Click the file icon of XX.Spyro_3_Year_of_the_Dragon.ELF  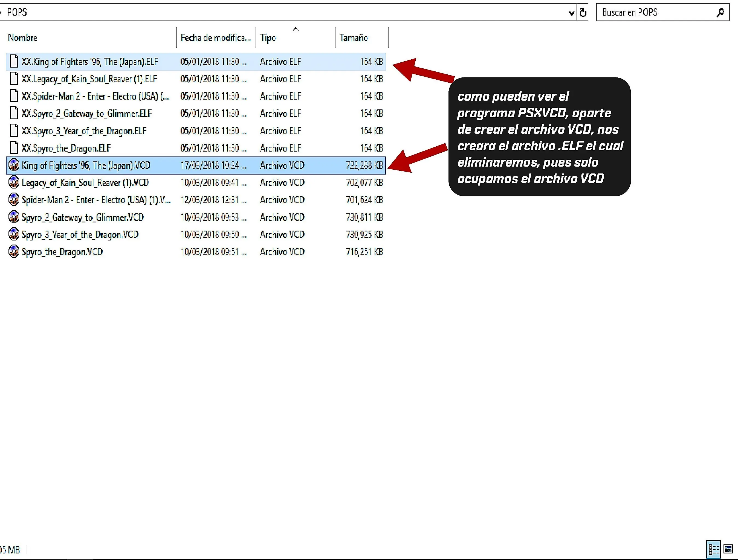(x=14, y=131)
